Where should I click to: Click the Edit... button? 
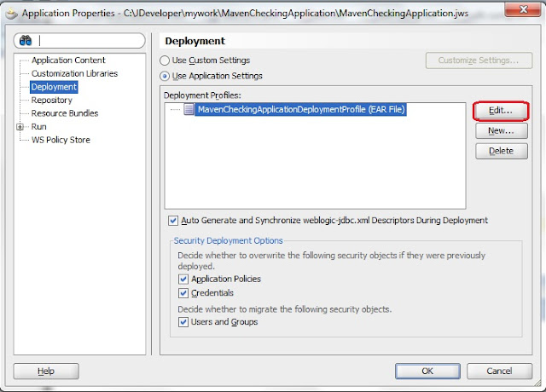click(x=501, y=111)
